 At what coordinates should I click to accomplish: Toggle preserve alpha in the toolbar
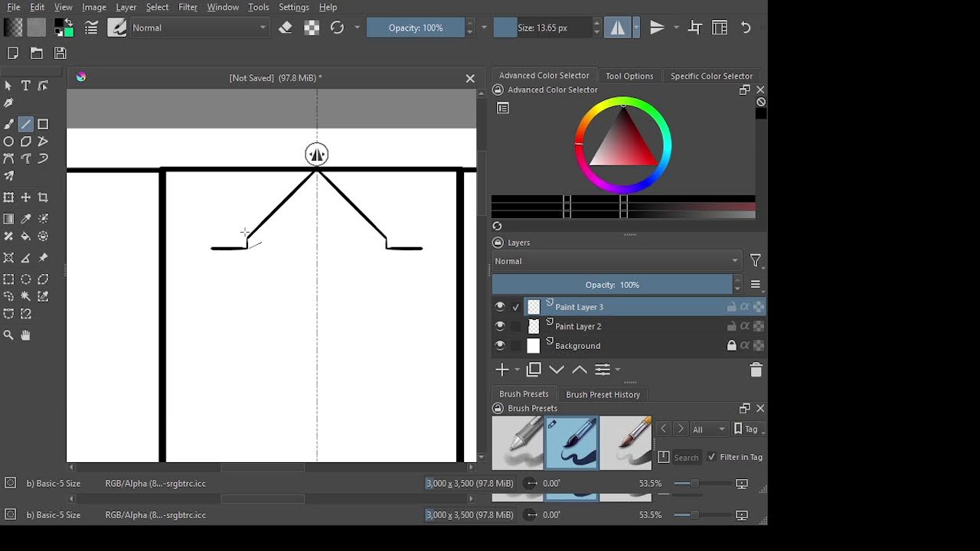click(x=312, y=28)
